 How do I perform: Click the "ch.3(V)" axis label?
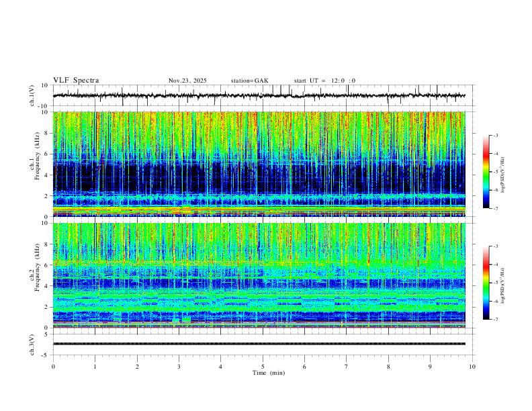pos(32,345)
